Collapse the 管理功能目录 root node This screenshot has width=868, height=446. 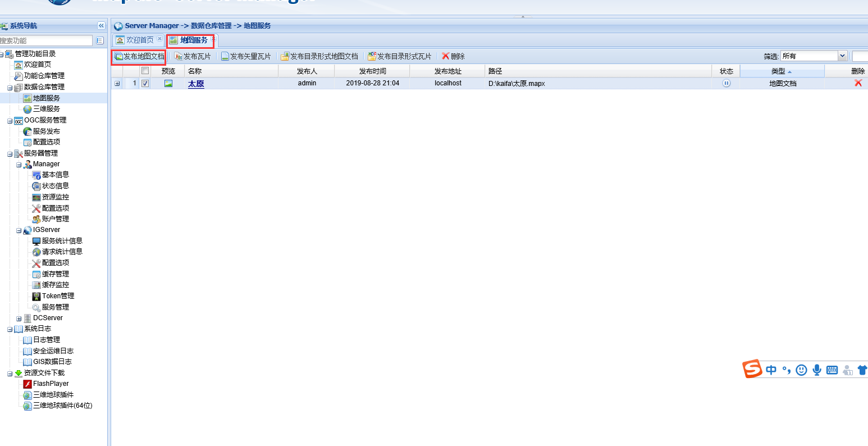tap(2, 54)
